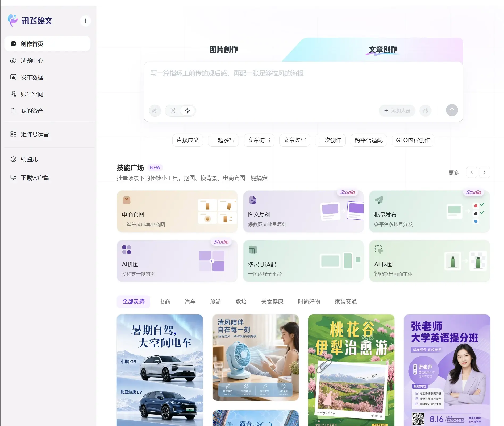
Task: Select the 全部灵感 category tab
Action: 134,301
